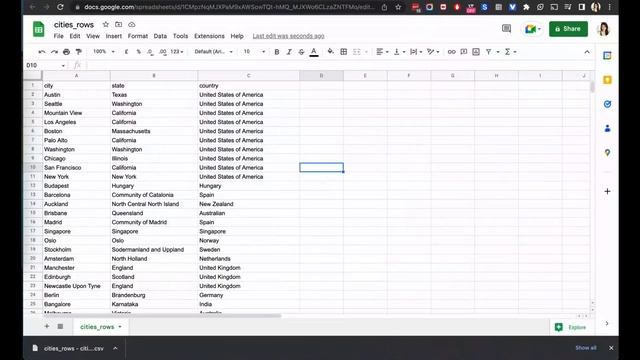
Task: Click the Create a filter icon
Action: [x=489, y=52]
